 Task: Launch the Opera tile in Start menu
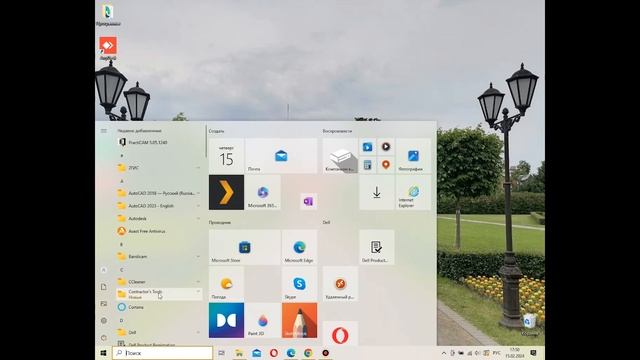click(x=340, y=333)
